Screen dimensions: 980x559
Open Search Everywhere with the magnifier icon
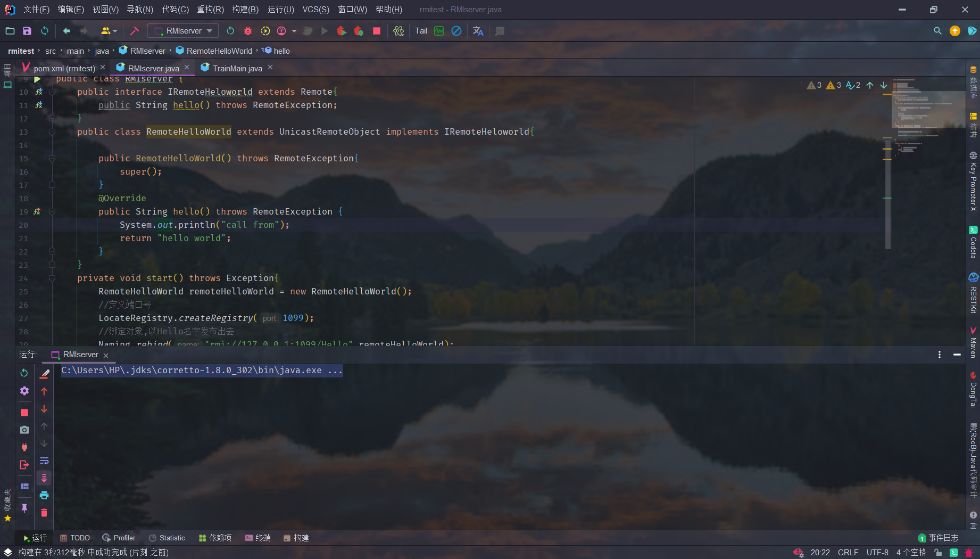point(937,31)
